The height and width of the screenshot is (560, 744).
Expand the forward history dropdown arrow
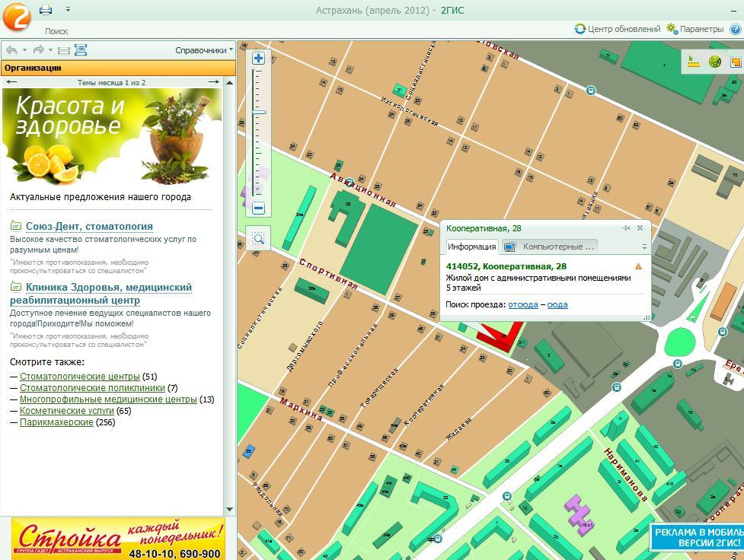[x=50, y=49]
